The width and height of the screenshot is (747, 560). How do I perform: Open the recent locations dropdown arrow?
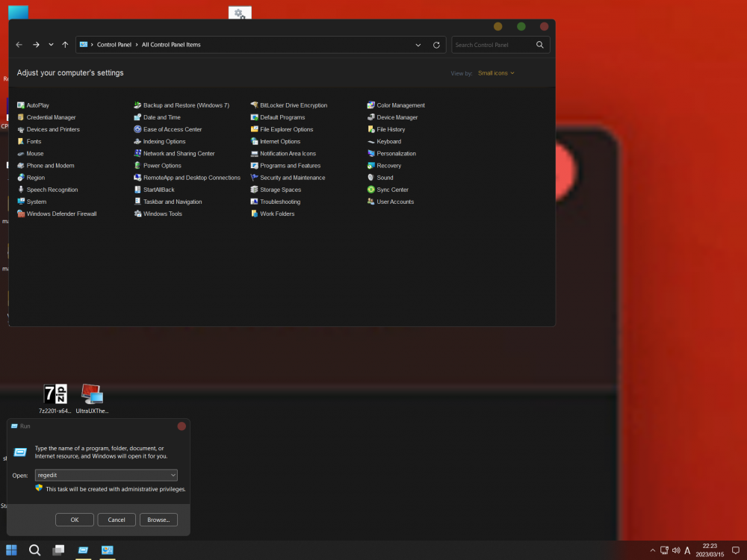pos(51,45)
